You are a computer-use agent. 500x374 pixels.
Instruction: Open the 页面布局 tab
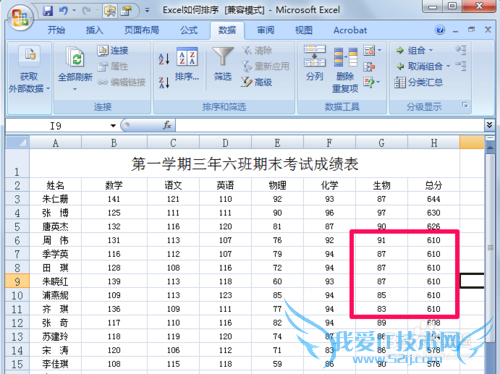141,30
